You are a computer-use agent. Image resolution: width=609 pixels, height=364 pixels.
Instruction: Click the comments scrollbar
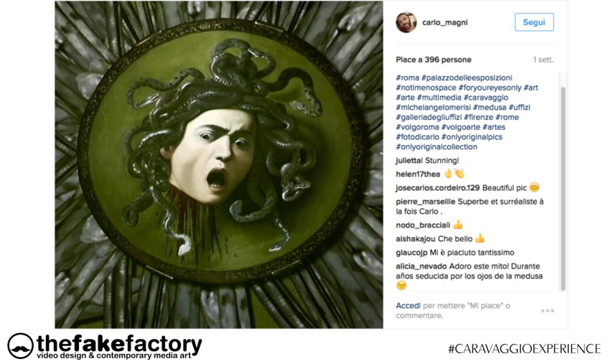tap(563, 188)
